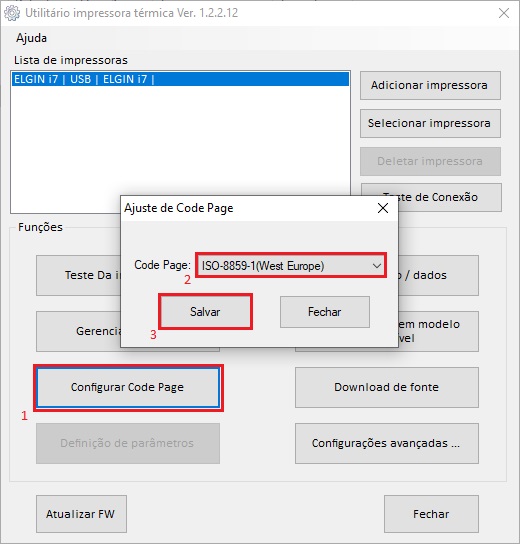This screenshot has width=520, height=544.
Task: Click the Atualizar FW button
Action: (x=81, y=514)
